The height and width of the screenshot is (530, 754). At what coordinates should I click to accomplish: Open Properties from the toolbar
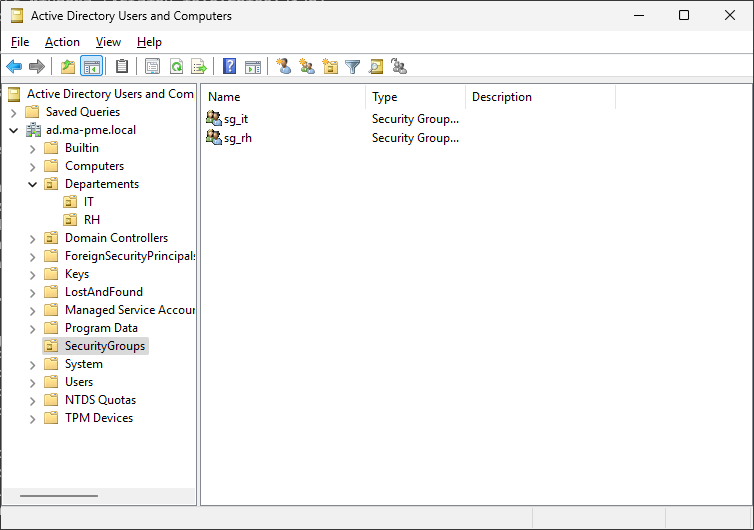pyautogui.click(x=152, y=66)
